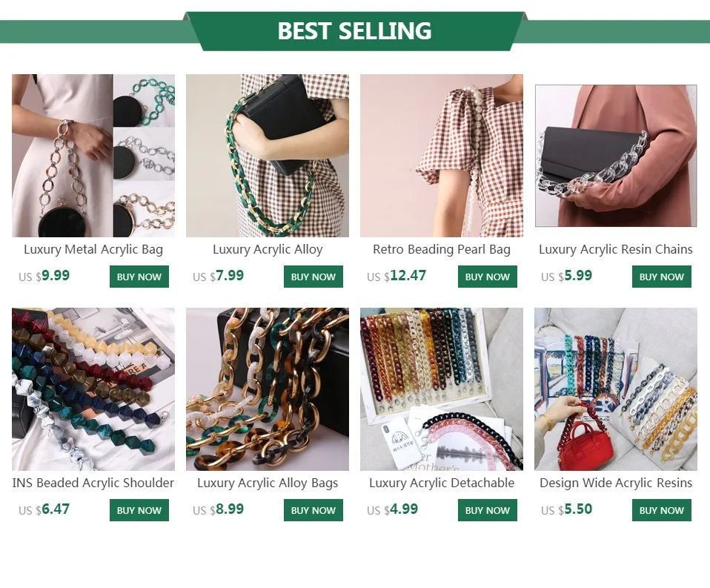Image resolution: width=710 pixels, height=588 pixels.
Task: Click the Luxury Metal Acrylic Bag title
Action: (x=93, y=250)
